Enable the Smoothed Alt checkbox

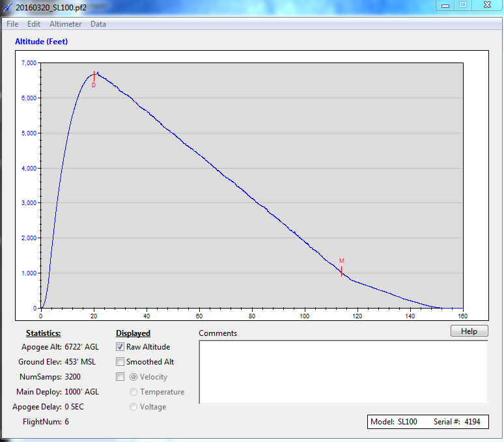click(x=120, y=362)
